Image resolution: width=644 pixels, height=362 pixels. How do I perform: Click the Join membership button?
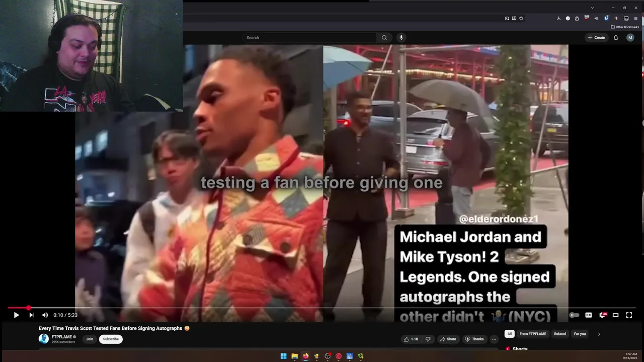click(x=90, y=339)
